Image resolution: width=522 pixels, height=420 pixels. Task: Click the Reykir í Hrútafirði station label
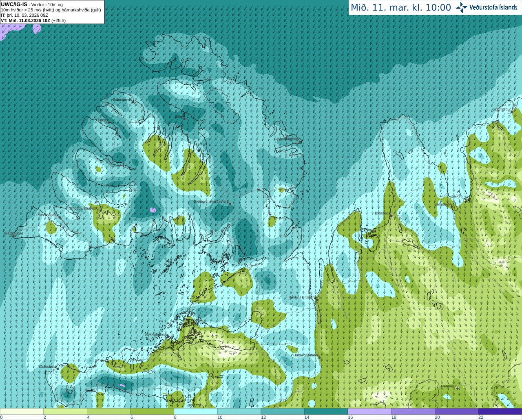(x=302, y=297)
